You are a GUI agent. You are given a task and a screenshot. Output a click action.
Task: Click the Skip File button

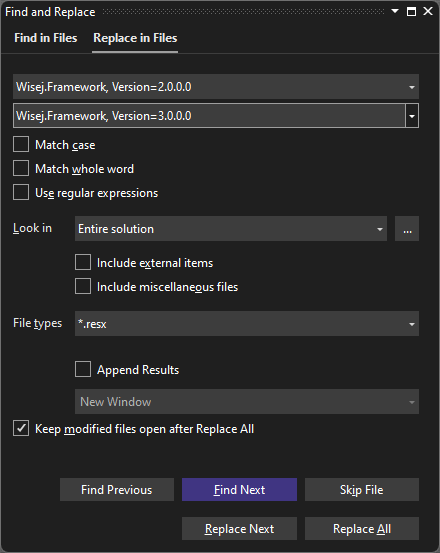(x=362, y=490)
